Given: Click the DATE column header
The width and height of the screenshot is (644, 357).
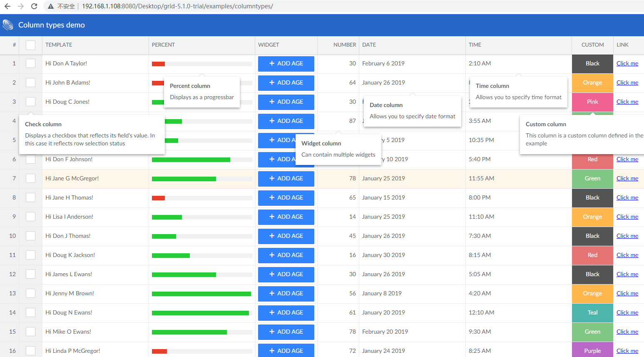Looking at the screenshot, I should [369, 45].
